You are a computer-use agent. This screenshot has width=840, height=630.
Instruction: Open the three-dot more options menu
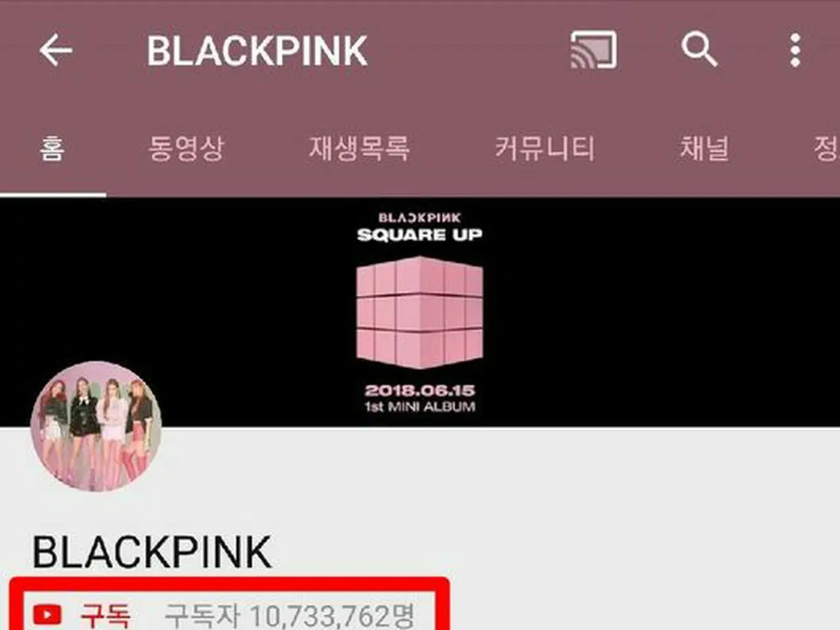click(x=795, y=51)
